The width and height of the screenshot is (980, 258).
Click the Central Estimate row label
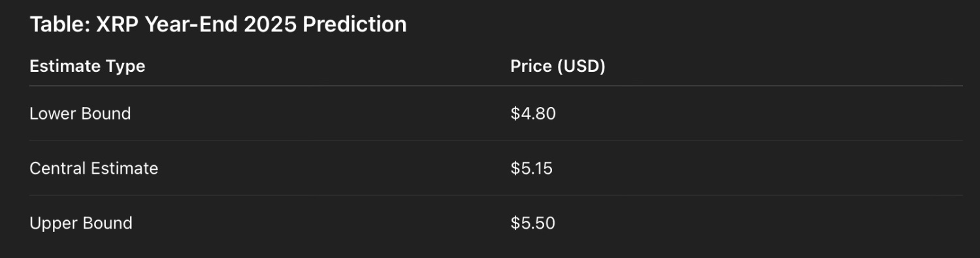coord(94,168)
